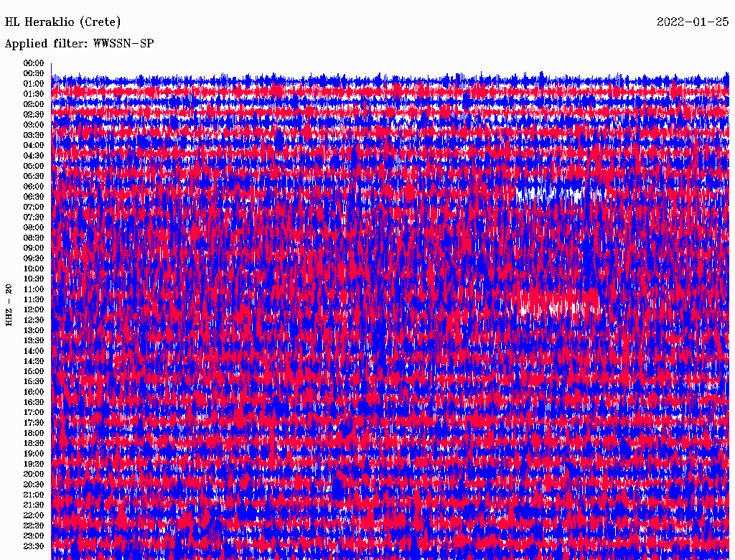
Task: Select the 08:30 time label
Action: [x=34, y=238]
